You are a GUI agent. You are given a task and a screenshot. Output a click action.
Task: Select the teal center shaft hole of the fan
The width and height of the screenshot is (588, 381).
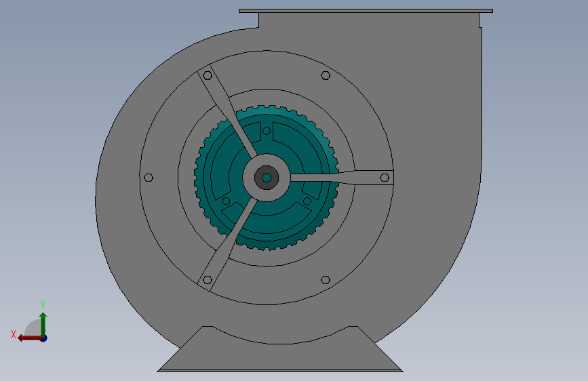click(x=267, y=178)
